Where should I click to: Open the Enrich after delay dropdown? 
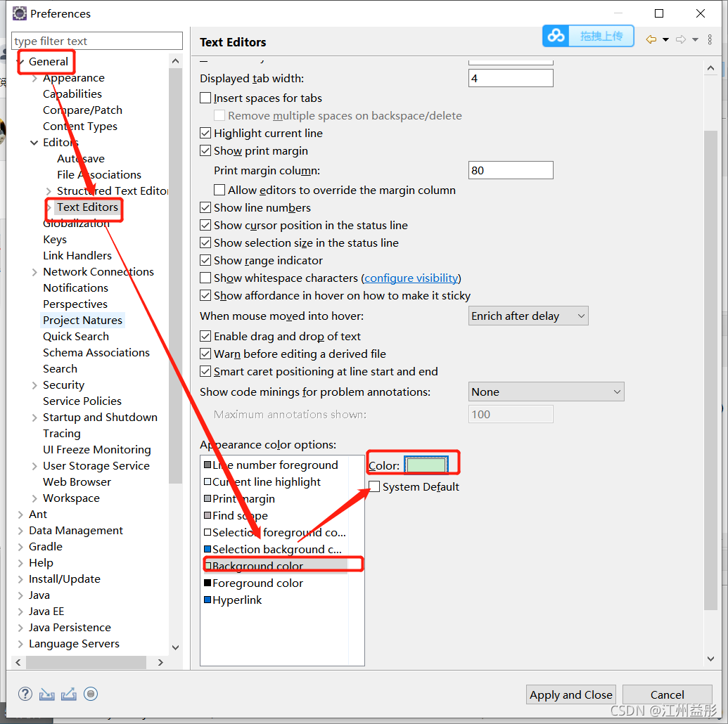[x=528, y=316]
